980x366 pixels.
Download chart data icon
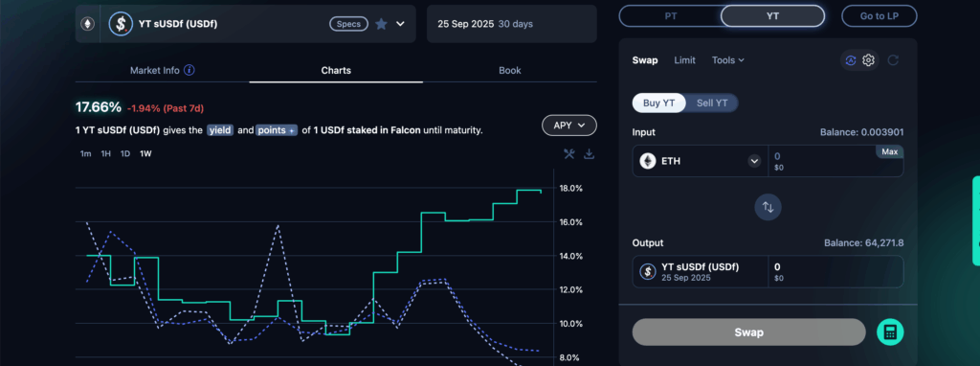tap(589, 154)
